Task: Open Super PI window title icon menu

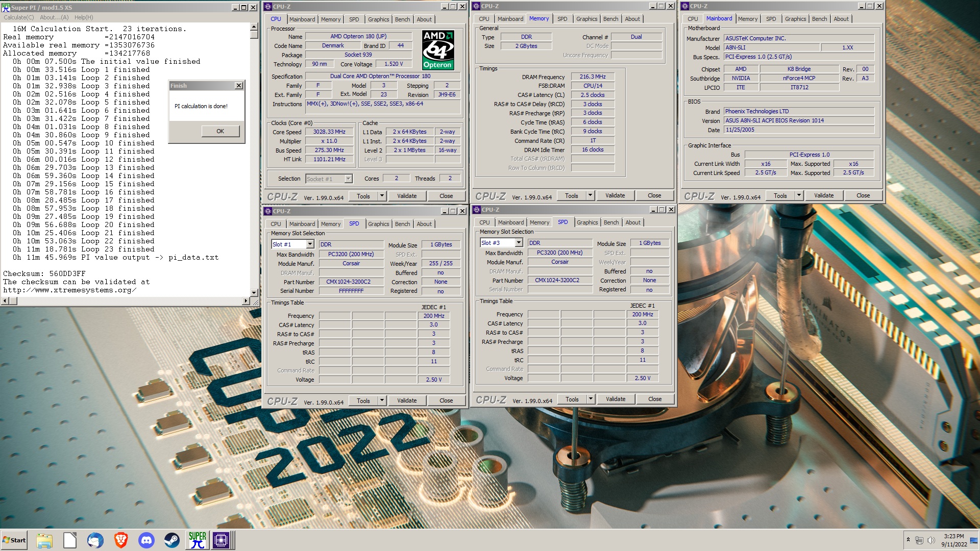Action: coord(6,8)
